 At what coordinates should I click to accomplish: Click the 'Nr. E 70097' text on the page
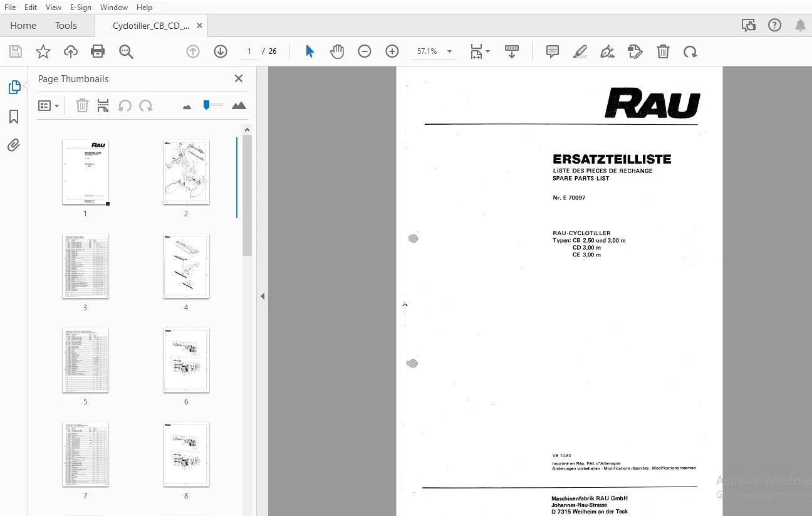click(x=569, y=197)
